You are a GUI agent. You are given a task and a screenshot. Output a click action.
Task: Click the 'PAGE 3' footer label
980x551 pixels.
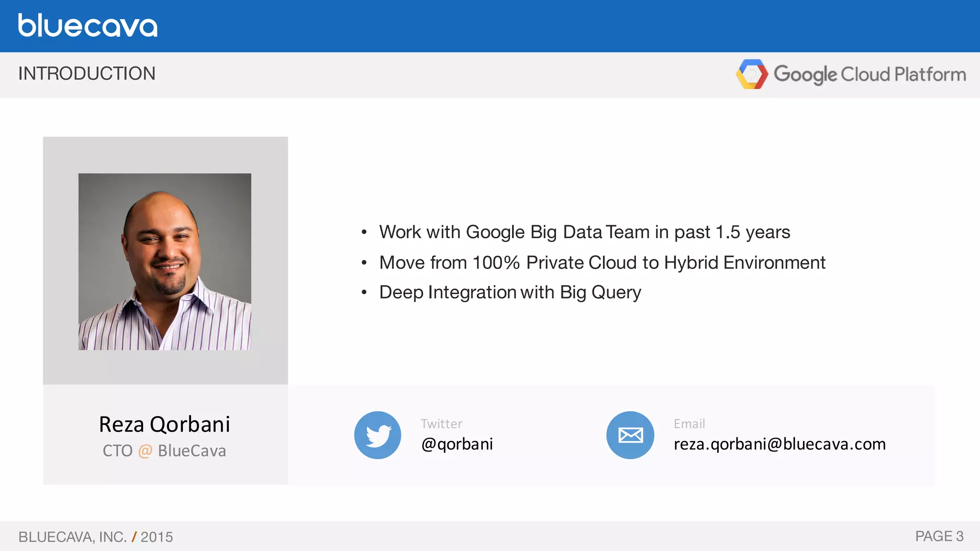939,536
